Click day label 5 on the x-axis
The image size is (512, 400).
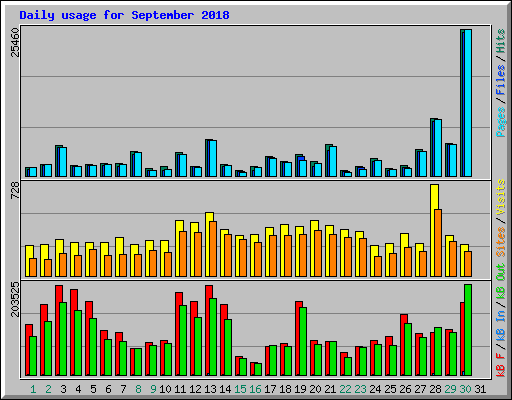[93, 389]
